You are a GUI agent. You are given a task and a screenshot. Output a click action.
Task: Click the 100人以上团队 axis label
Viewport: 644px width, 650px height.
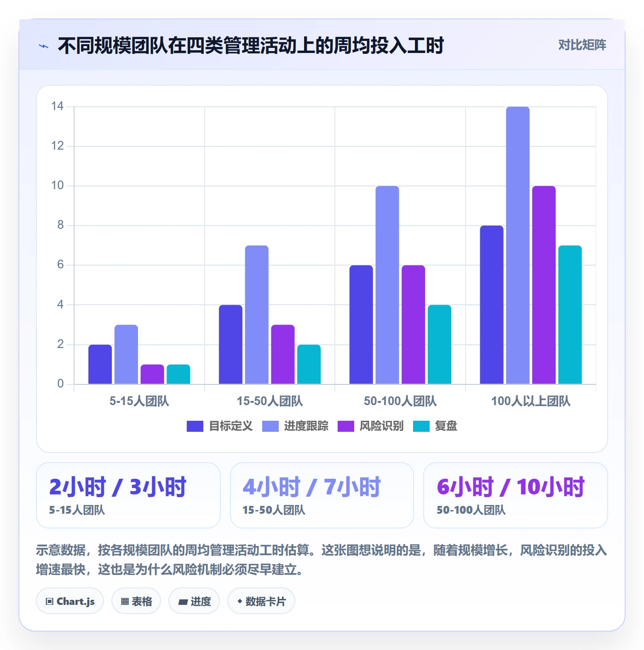pos(531,401)
